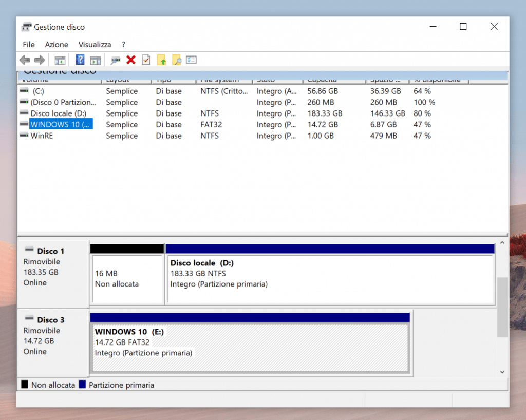Click the settings list view toolbar icon

(x=191, y=60)
